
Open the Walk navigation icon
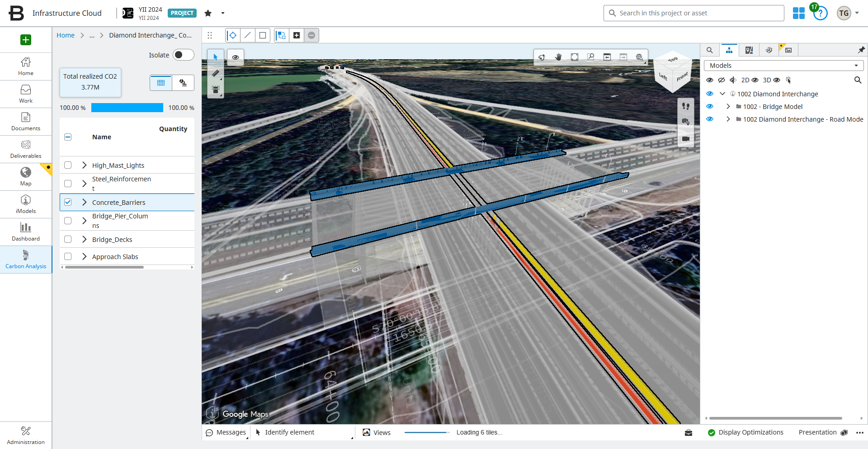click(686, 106)
